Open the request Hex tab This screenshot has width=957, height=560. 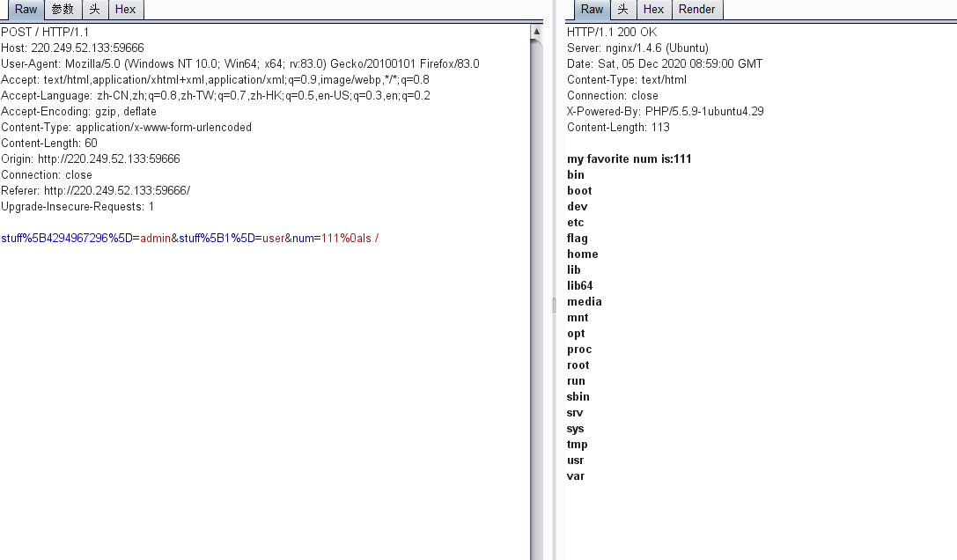click(126, 9)
